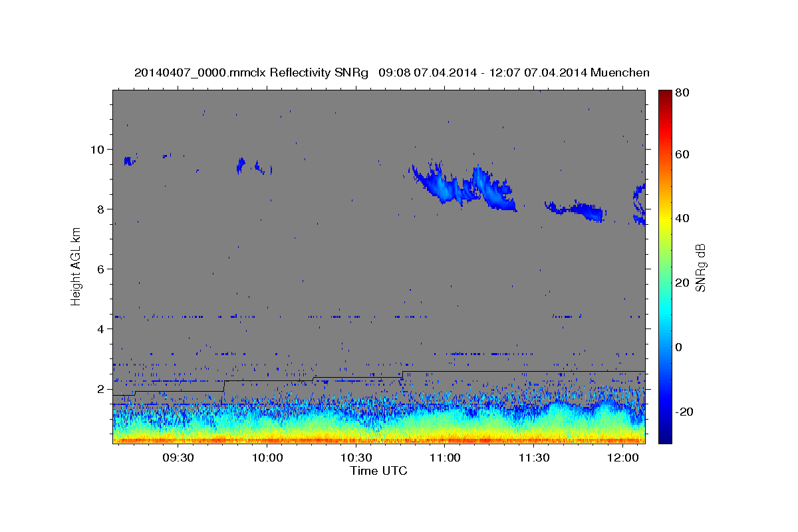Click the small cloud echo near 09:50 at 9.5 km

[241, 165]
